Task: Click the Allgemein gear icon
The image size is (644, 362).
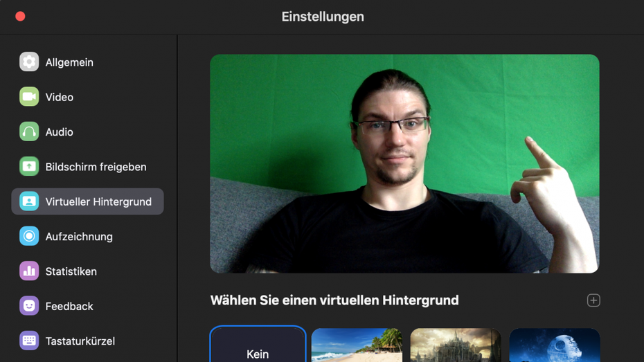Action: [x=29, y=62]
